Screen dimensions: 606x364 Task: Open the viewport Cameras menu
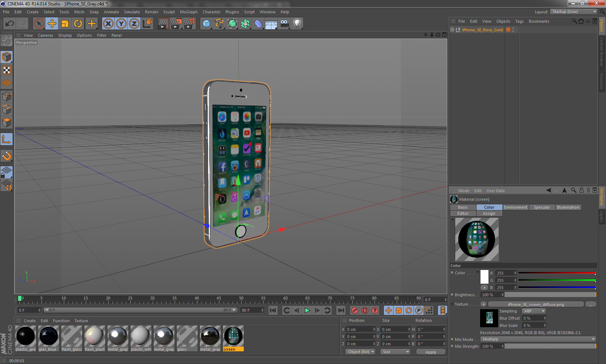pos(45,35)
